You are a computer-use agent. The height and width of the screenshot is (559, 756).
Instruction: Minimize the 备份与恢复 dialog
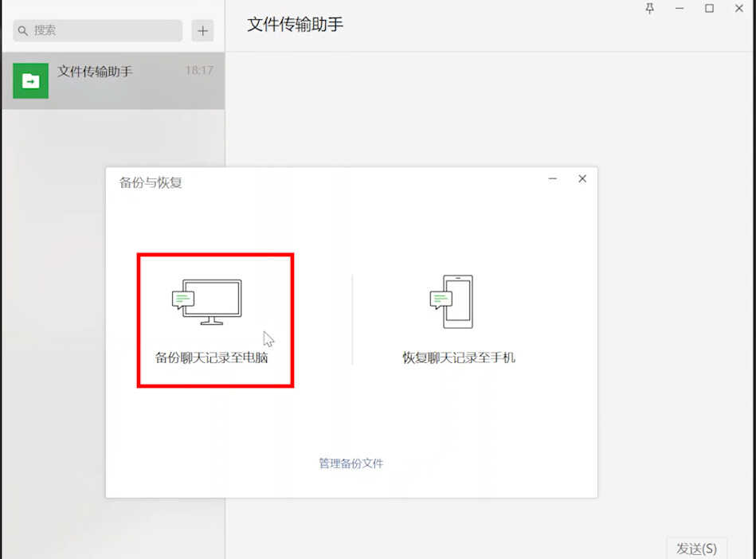tap(553, 179)
